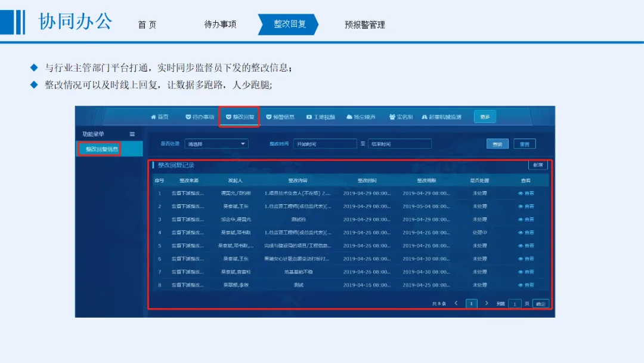644x363 pixels.
Task: Go to previous page with left chevron
Action: coord(456,303)
